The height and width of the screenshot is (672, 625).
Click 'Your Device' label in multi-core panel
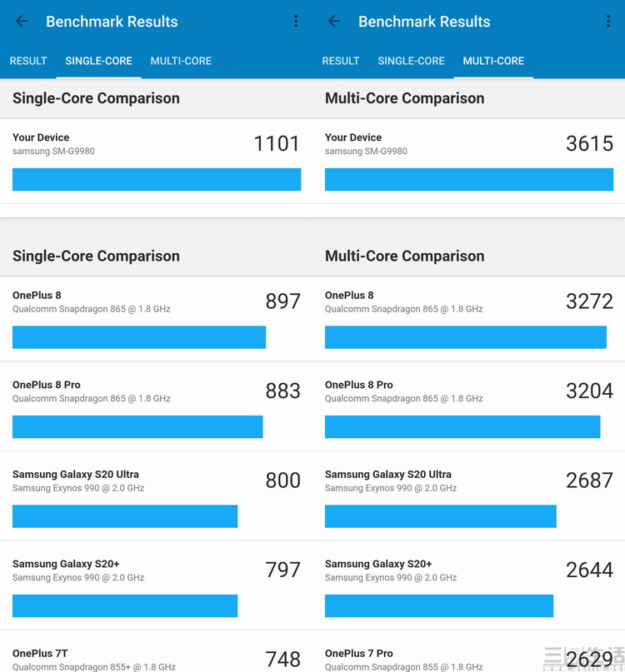[353, 137]
